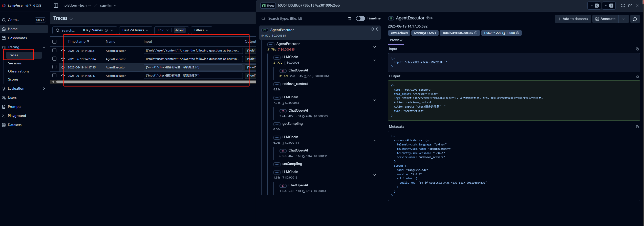Click Add to datasets button
The height and width of the screenshot is (226, 644).
point(573,19)
